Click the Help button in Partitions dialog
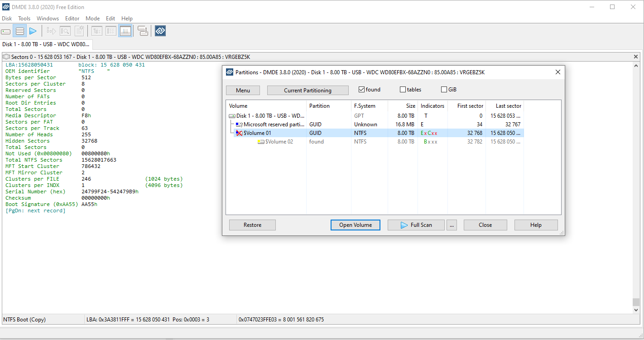 point(536,225)
